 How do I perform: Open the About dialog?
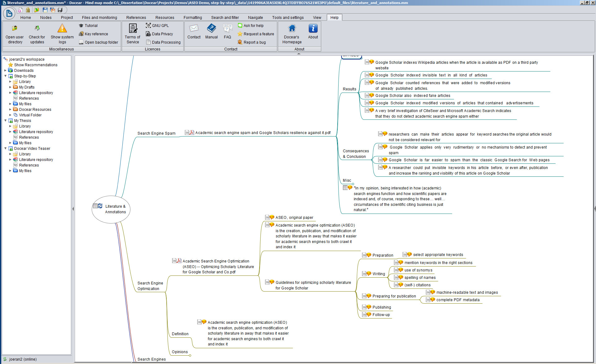313,31
